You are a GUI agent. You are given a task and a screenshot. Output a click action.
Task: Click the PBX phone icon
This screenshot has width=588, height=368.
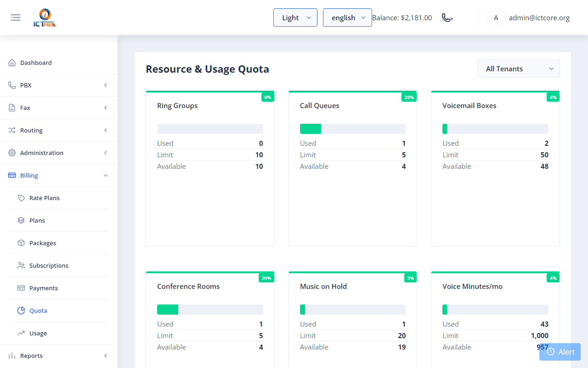tap(12, 85)
